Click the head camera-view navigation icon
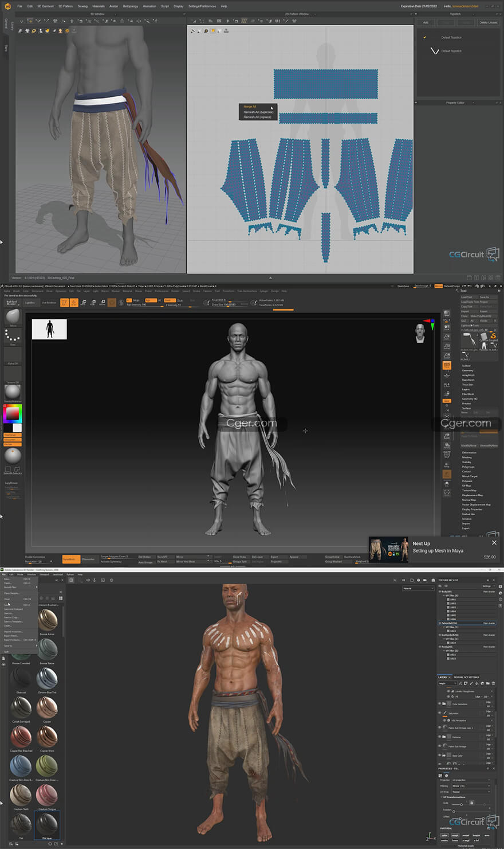Screen dimensions: 504x849 tap(420, 334)
